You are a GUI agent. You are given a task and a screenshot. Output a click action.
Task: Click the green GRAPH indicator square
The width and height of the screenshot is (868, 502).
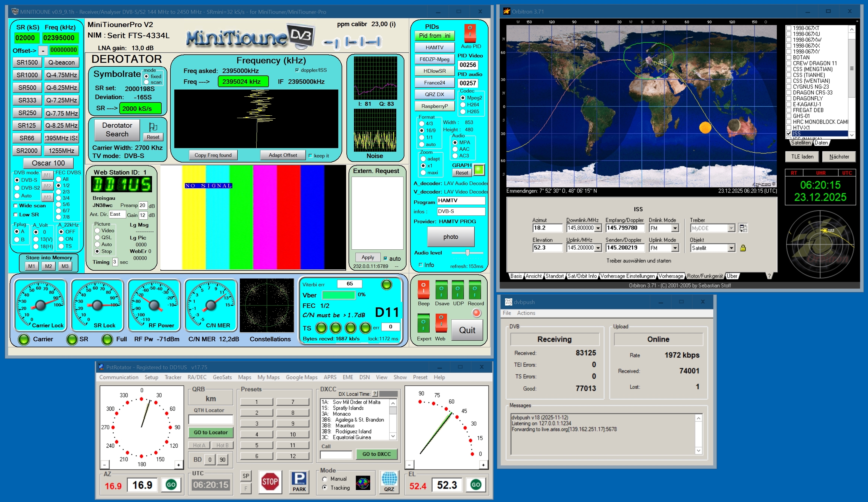click(x=479, y=169)
